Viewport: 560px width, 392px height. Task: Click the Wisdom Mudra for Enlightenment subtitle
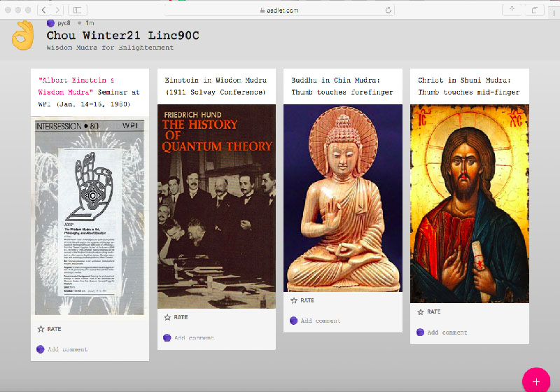click(x=110, y=48)
